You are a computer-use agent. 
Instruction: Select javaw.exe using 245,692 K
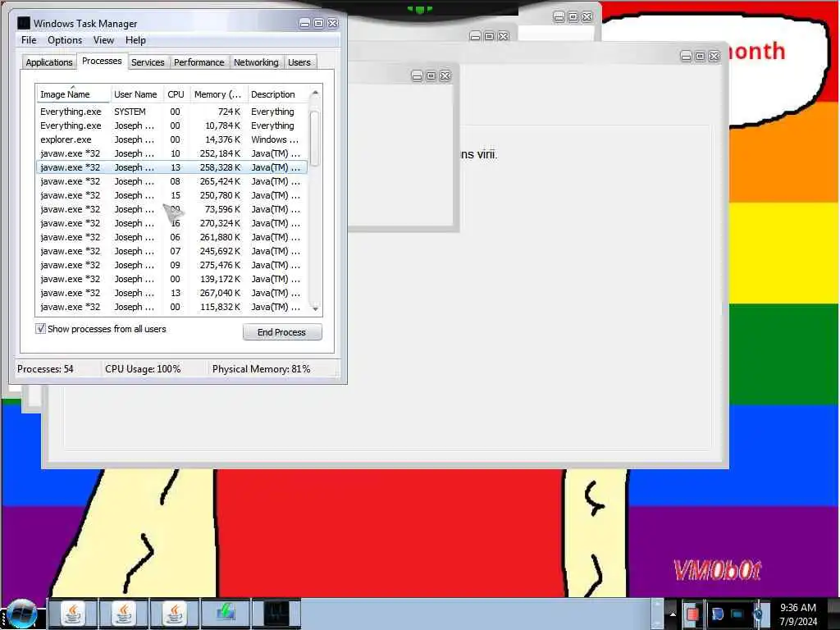pyautogui.click(x=172, y=251)
